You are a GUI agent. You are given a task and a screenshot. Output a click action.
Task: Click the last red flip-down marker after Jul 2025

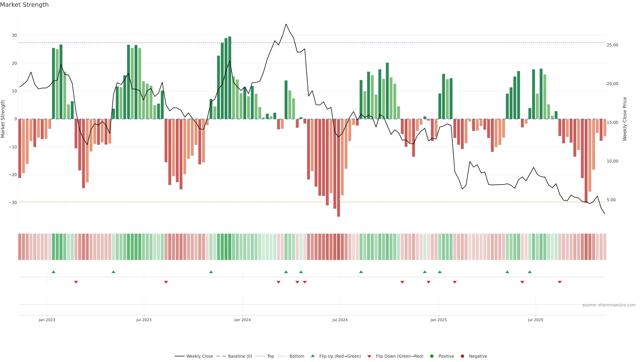click(x=560, y=282)
